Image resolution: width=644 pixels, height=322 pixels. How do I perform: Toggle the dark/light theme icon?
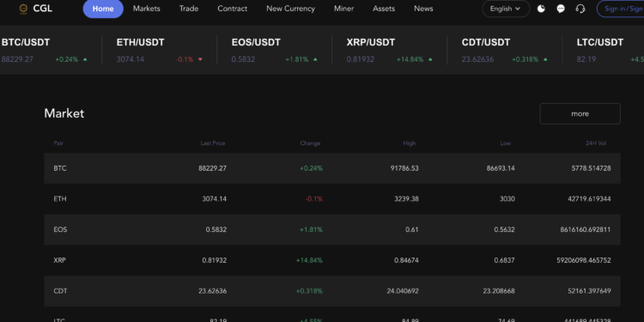[541, 9]
